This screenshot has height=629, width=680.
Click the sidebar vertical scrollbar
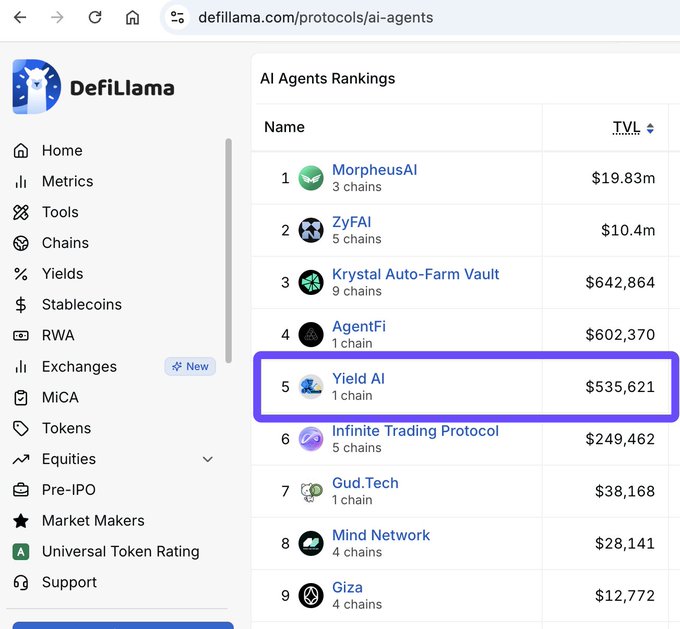coord(229,251)
